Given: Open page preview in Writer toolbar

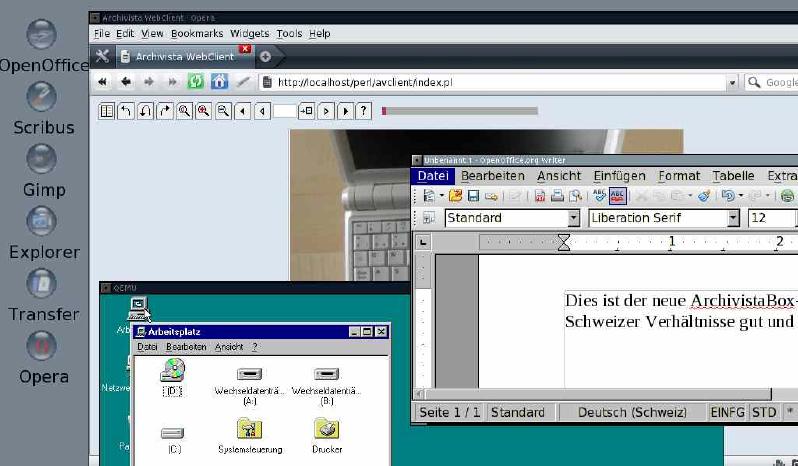Looking at the screenshot, I should (x=575, y=196).
